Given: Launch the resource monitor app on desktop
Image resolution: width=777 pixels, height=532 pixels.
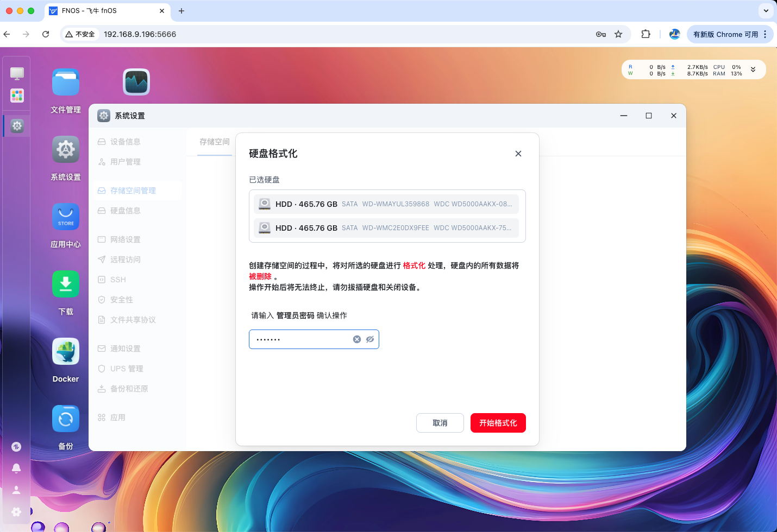Looking at the screenshot, I should tap(136, 83).
